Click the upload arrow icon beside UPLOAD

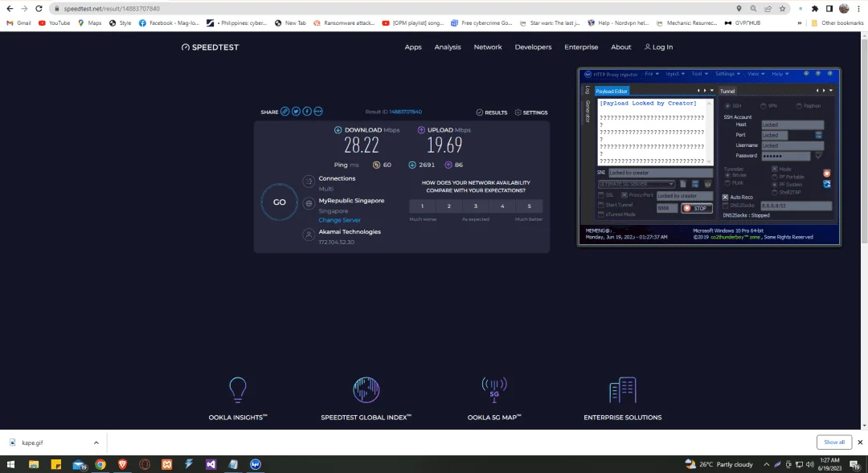421,130
